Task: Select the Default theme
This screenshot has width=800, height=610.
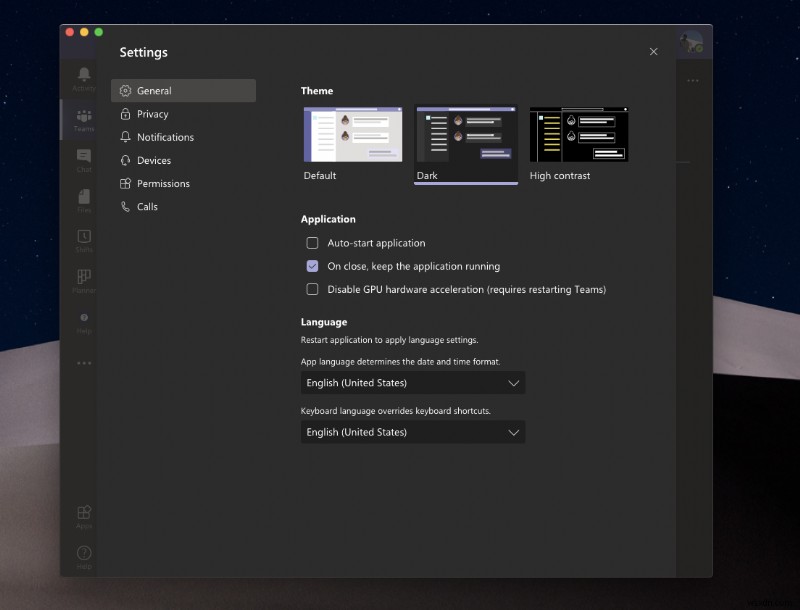Action: pos(352,133)
